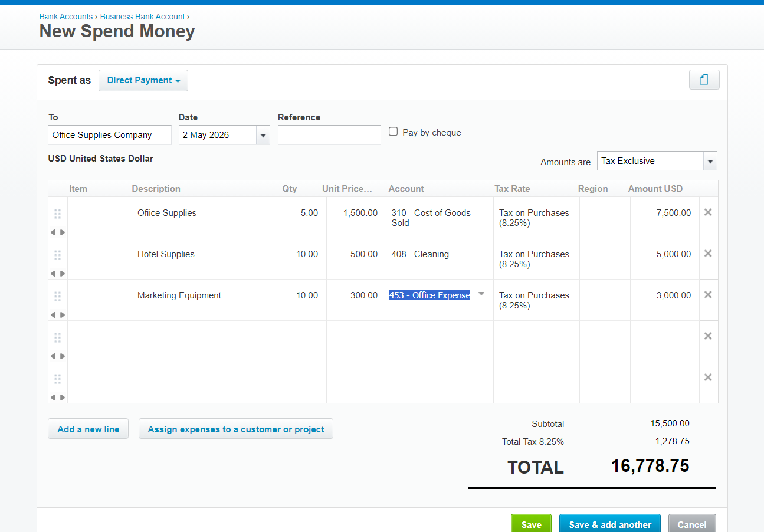Image resolution: width=764 pixels, height=532 pixels.
Task: Click Save & add another button
Action: tap(610, 524)
